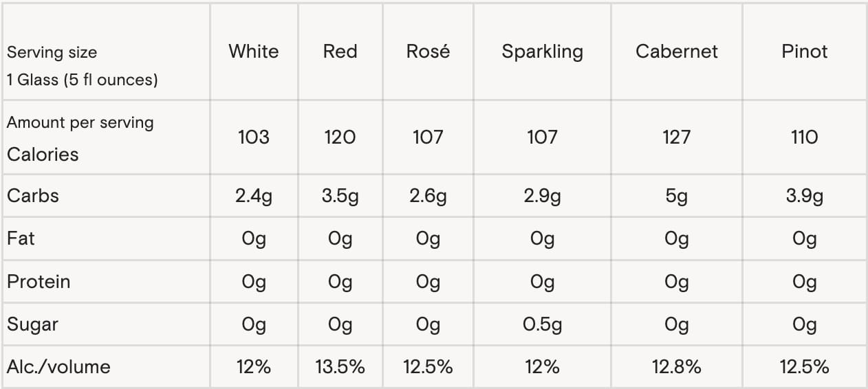Click White's 103 calories cell
This screenshot has height=389, width=868.
pos(254,137)
